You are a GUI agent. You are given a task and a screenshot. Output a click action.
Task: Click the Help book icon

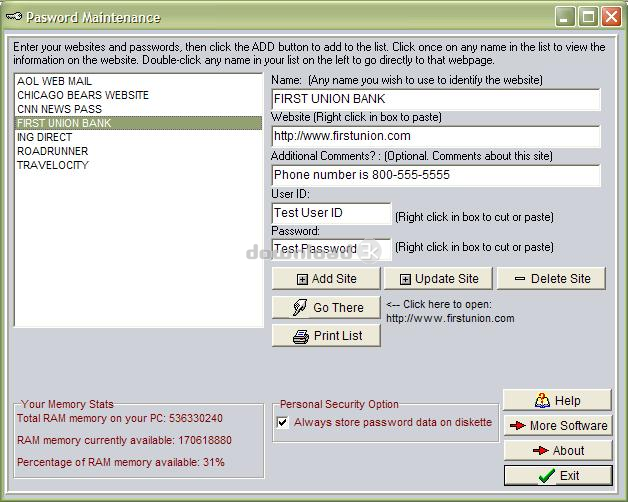tap(542, 400)
